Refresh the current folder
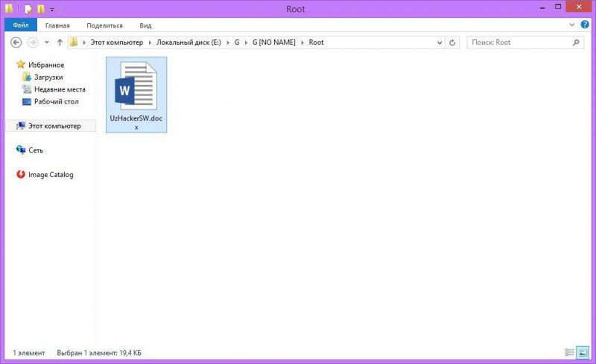The width and height of the screenshot is (596, 364). tap(452, 42)
